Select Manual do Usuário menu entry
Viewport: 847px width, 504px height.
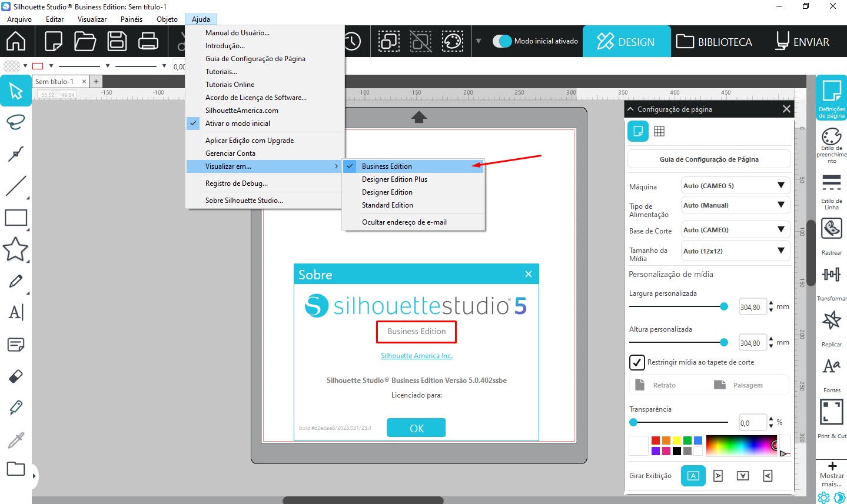(265, 33)
